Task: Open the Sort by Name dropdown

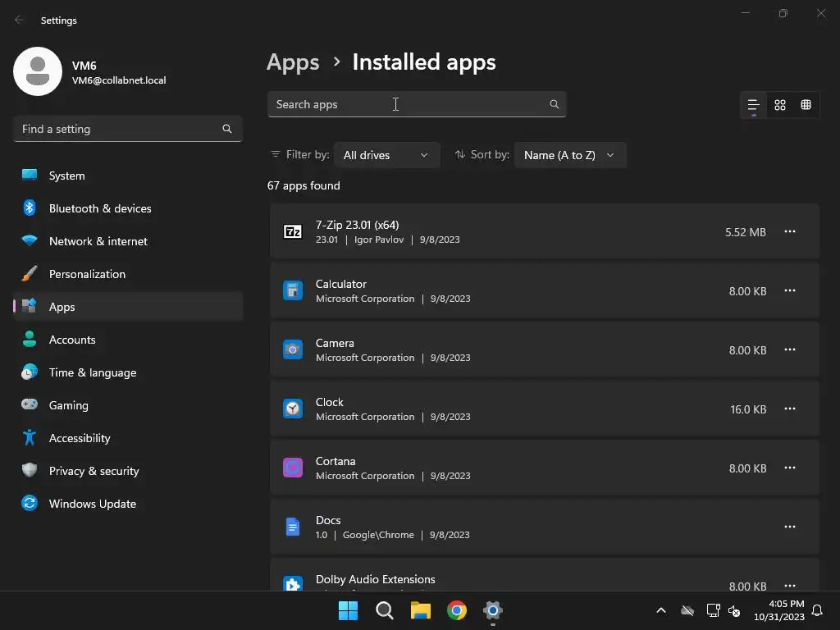Action: click(569, 155)
